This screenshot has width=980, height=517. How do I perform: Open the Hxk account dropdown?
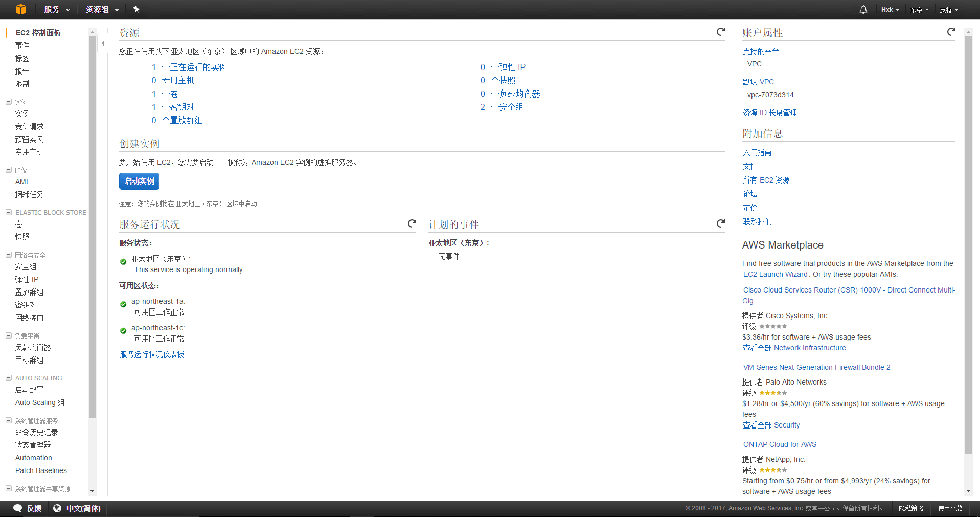coord(890,10)
